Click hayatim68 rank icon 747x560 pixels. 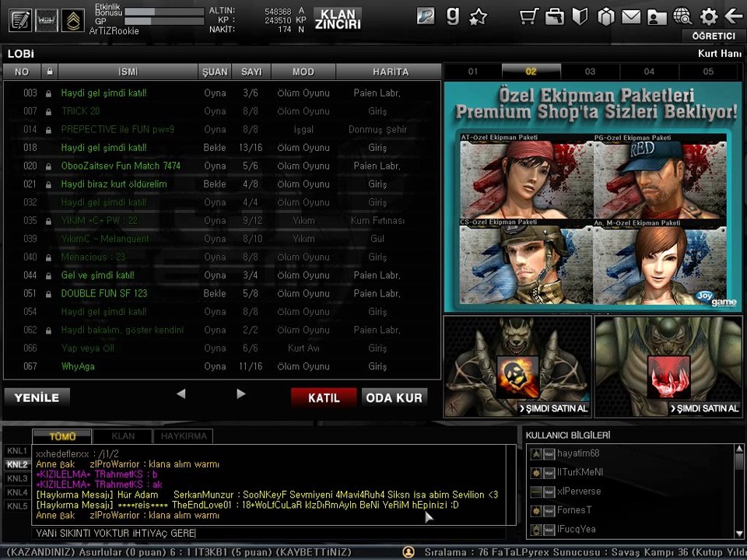536,454
